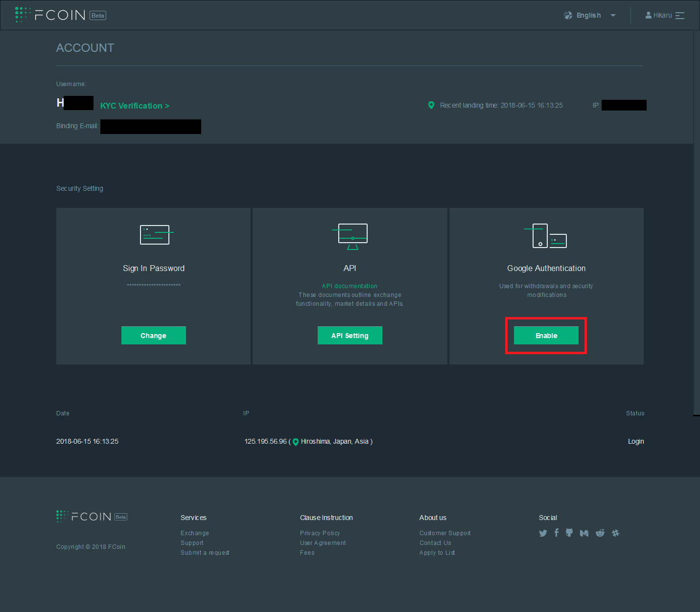700x612 pixels.
Task: Open the Medium social icon
Action: pos(584,533)
